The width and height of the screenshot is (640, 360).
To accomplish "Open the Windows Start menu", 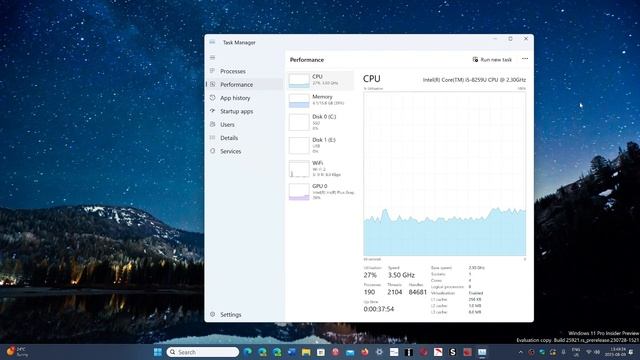I will click(158, 352).
